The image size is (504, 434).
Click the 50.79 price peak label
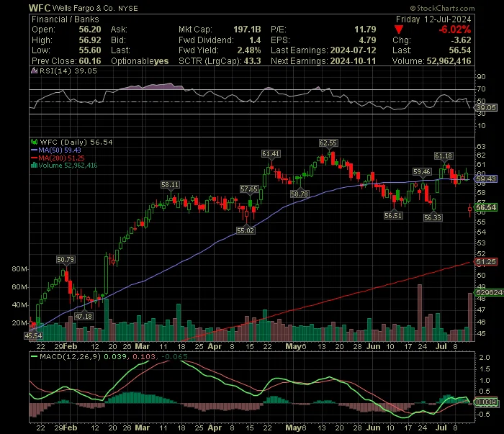pyautogui.click(x=66, y=260)
